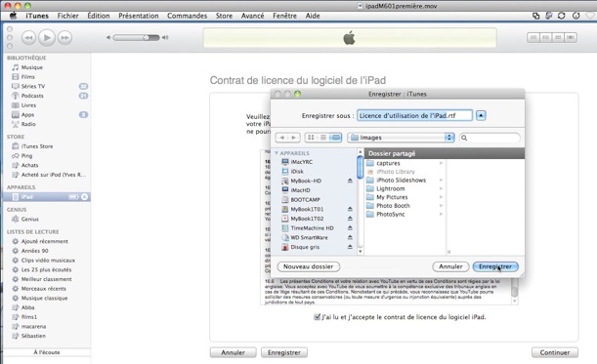
Task: Collapse the expanded save dialog with arrow button
Action: (481, 115)
